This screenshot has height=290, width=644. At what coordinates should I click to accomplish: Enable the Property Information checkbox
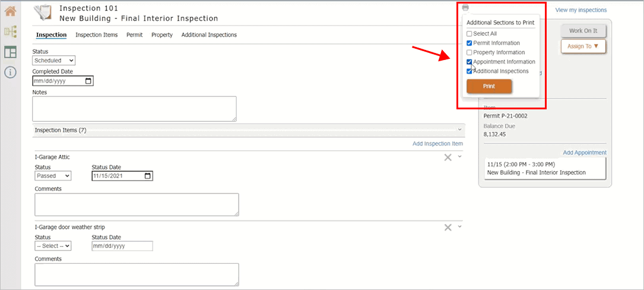click(x=469, y=52)
